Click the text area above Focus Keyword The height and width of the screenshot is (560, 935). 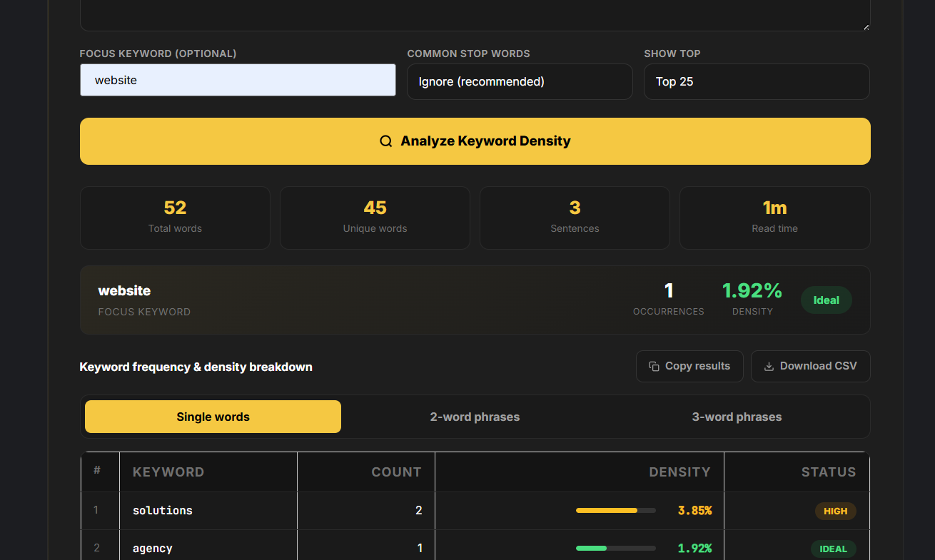point(475,15)
